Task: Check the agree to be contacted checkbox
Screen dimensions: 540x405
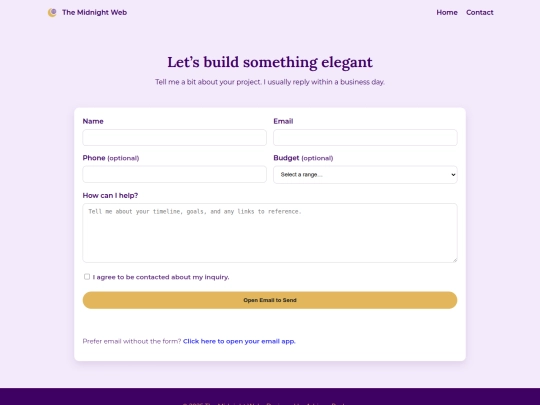Action: point(87,277)
